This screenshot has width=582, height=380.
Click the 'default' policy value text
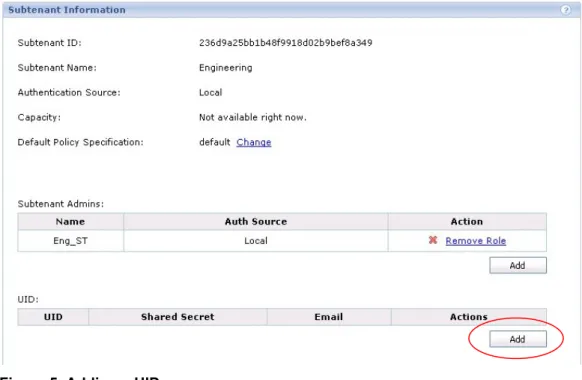pos(215,142)
